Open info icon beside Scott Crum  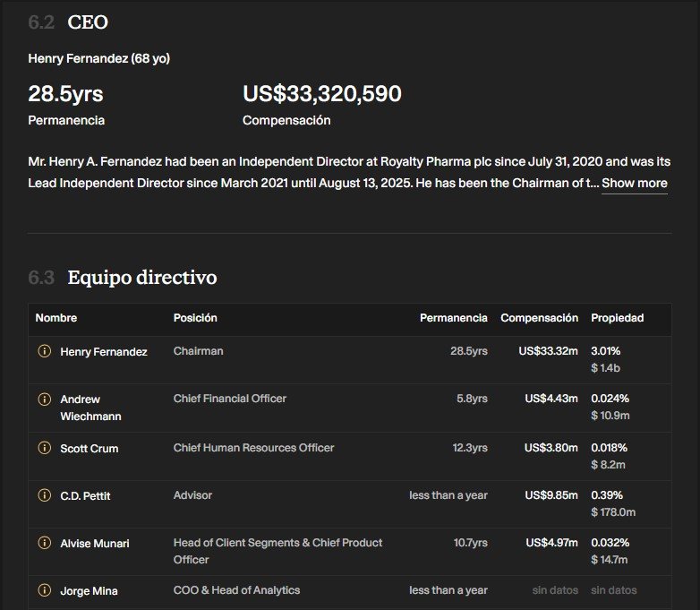[x=44, y=447]
